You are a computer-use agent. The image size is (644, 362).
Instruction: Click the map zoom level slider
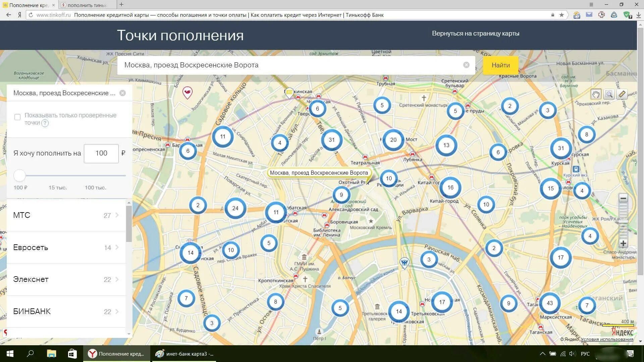pos(623,221)
